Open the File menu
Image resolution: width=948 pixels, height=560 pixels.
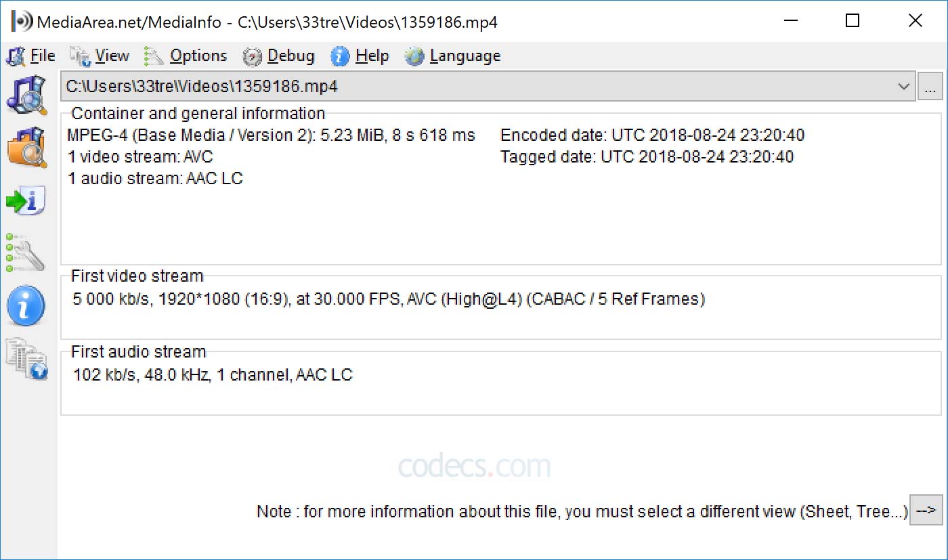click(x=43, y=56)
